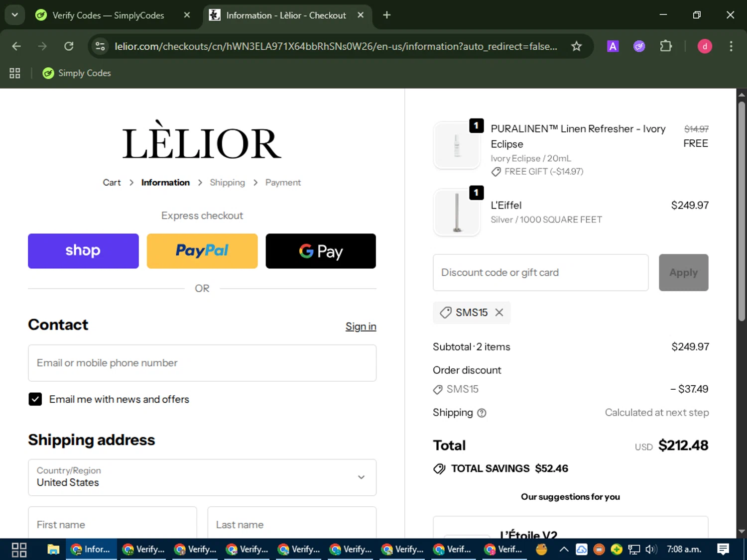This screenshot has height=560, width=747.
Task: Open tab search dropdown arrow
Action: tap(14, 15)
